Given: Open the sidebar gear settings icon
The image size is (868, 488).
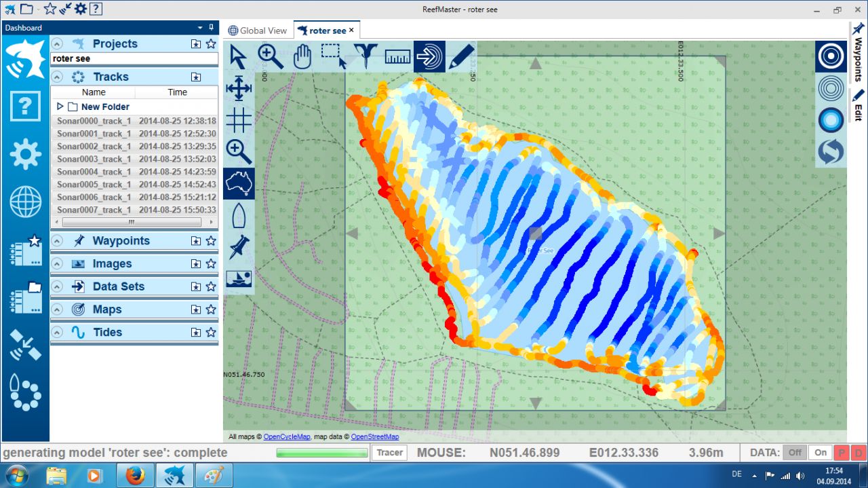Looking at the screenshot, I should click(x=25, y=154).
